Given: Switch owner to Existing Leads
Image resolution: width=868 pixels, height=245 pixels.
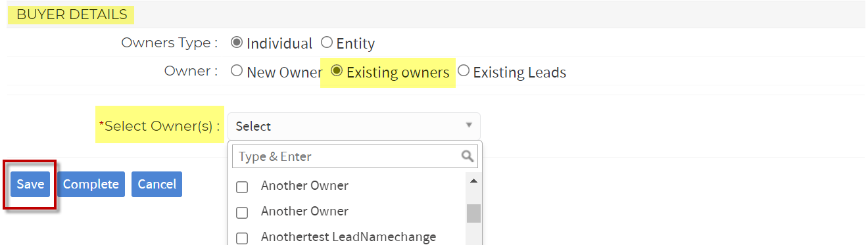Looking at the screenshot, I should coord(464,71).
